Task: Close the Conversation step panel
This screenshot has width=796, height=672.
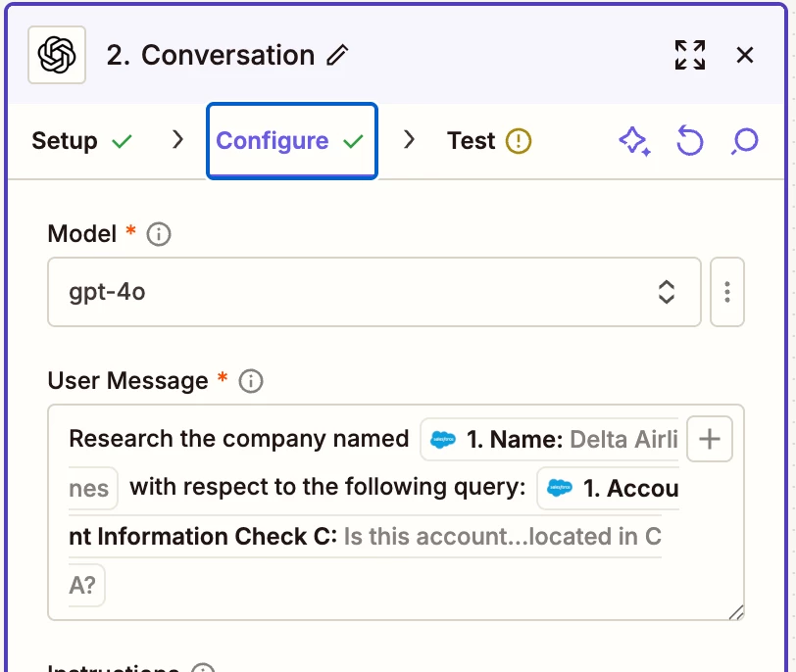Action: (x=745, y=55)
